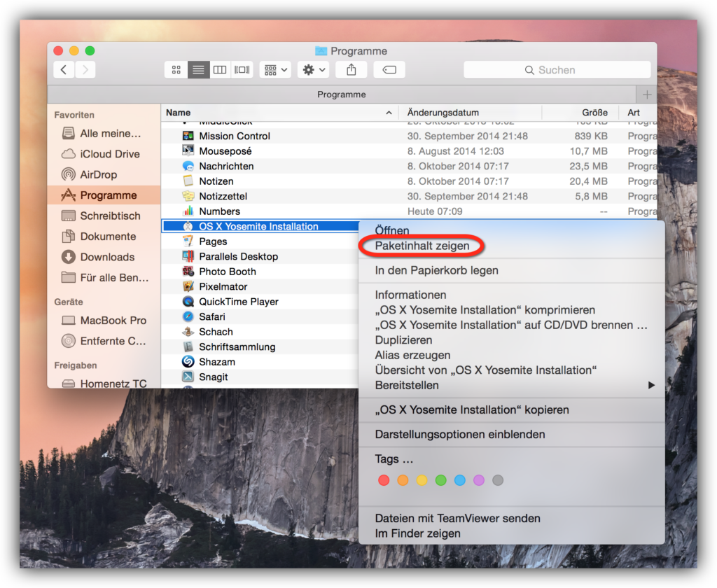717x588 pixels.
Task: Click the Suchen search field
Action: pos(557,70)
